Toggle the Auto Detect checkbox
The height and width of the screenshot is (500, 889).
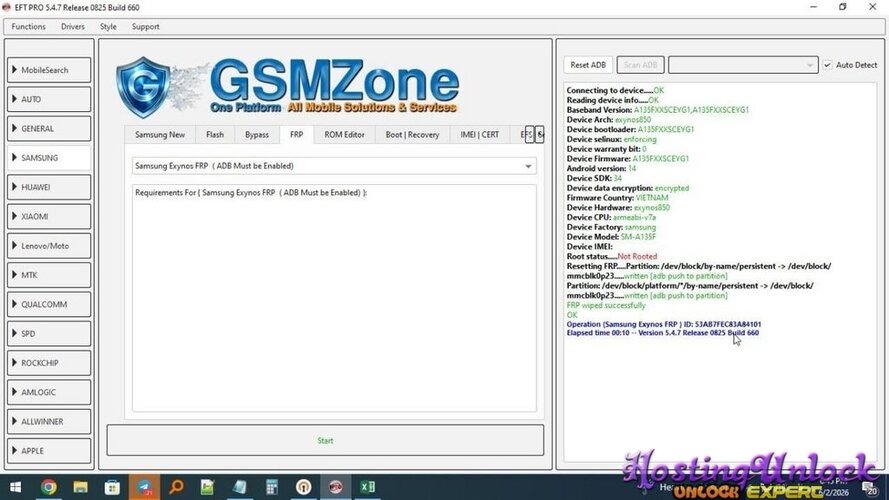click(x=827, y=65)
